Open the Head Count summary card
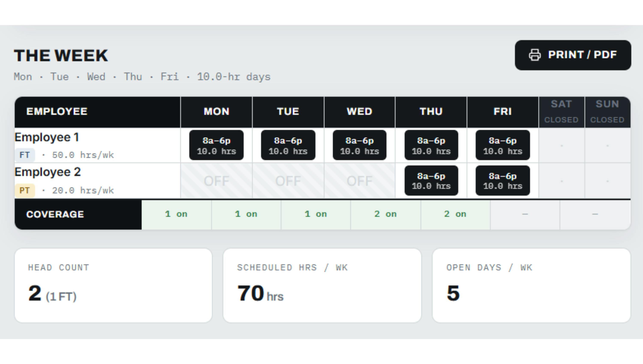 tap(113, 285)
